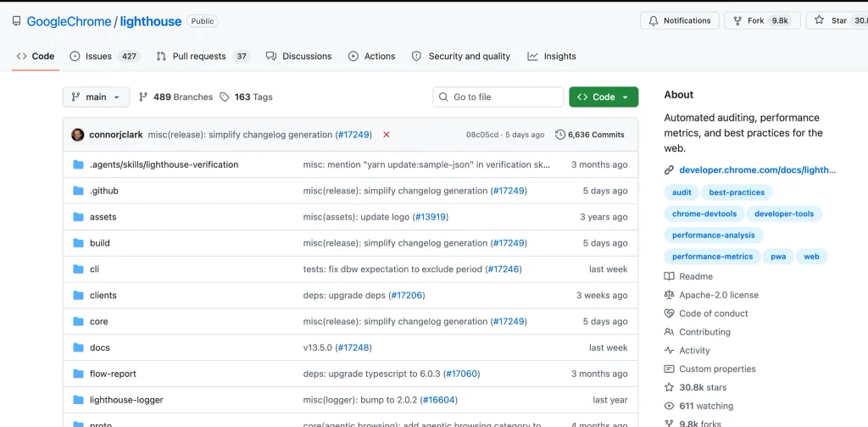Open the Apache-2.0 license link

(711, 295)
